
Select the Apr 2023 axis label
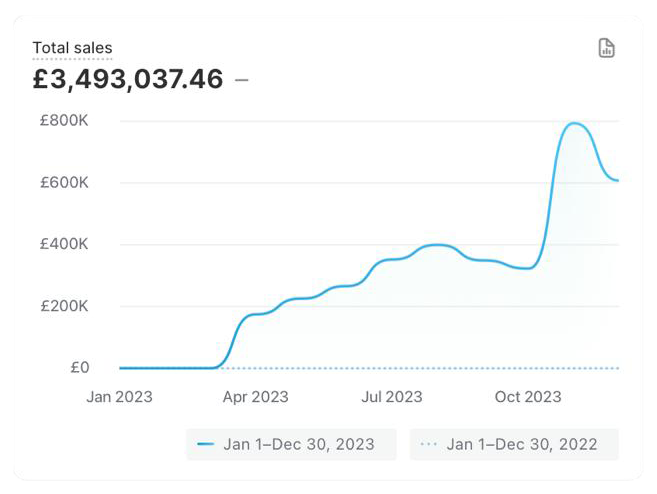(x=254, y=397)
